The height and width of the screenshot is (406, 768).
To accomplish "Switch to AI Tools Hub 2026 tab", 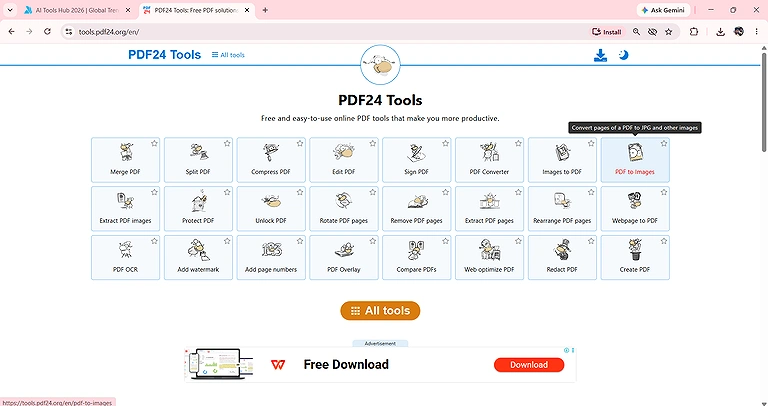I will (x=78, y=10).
